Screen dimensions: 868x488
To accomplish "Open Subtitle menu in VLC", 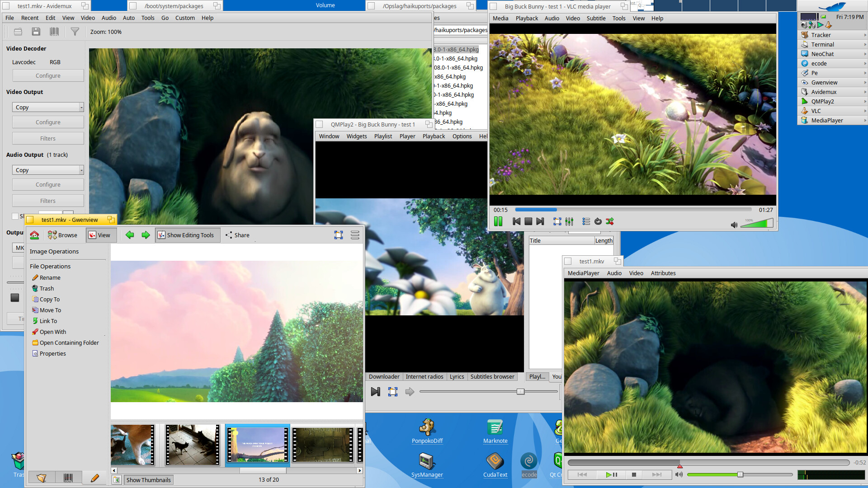I will point(596,19).
